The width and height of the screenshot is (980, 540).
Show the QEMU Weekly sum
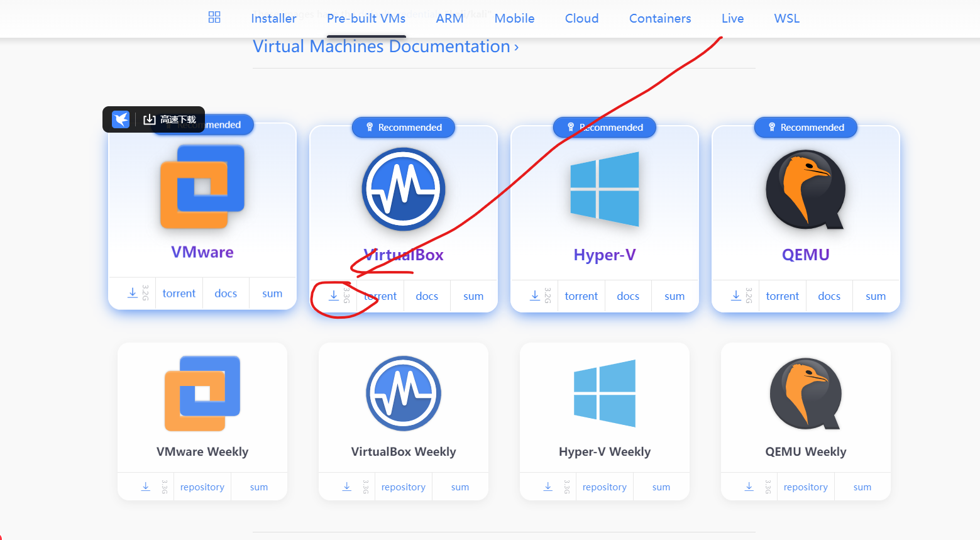862,487
